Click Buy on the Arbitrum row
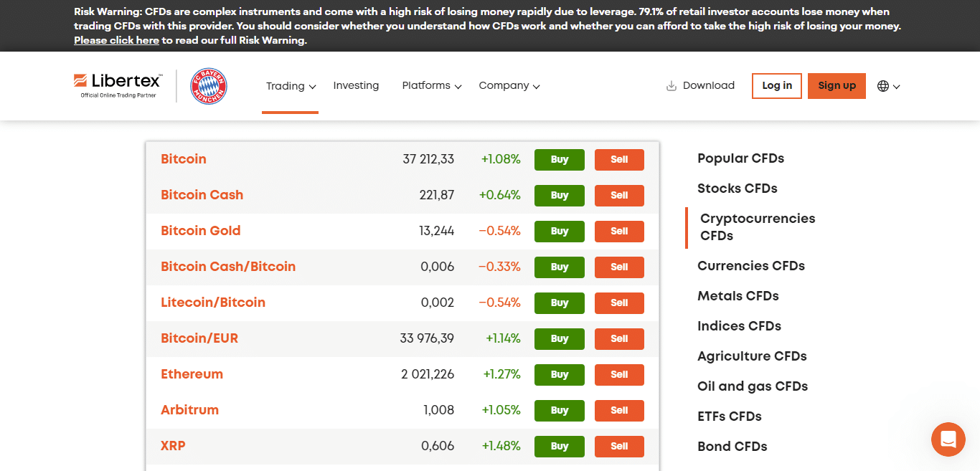 tap(559, 411)
